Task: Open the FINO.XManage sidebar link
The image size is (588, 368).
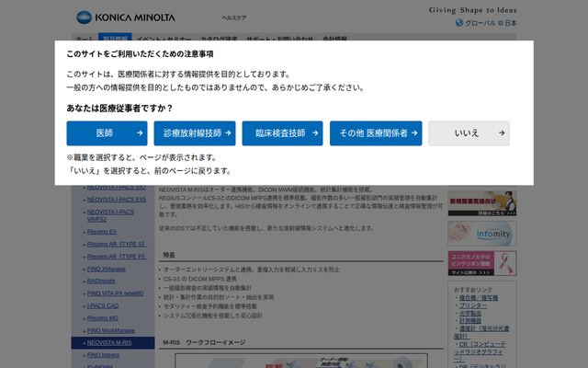Action: pyautogui.click(x=107, y=269)
